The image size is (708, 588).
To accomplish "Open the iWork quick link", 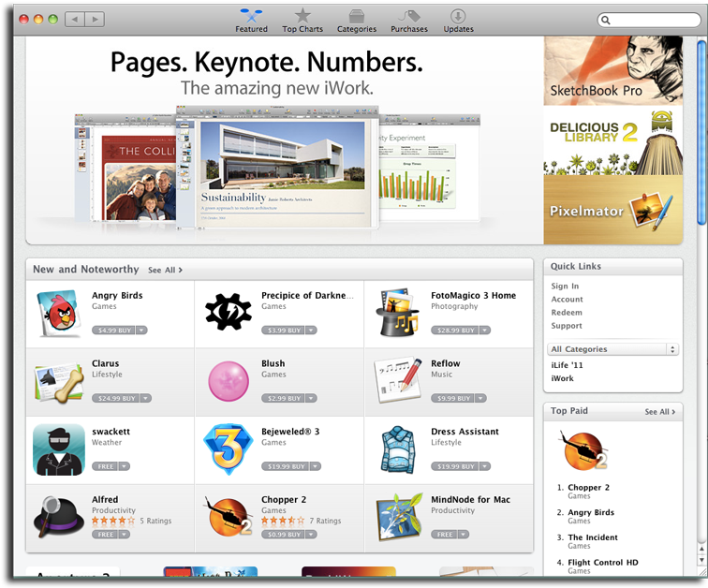I will coord(562,378).
